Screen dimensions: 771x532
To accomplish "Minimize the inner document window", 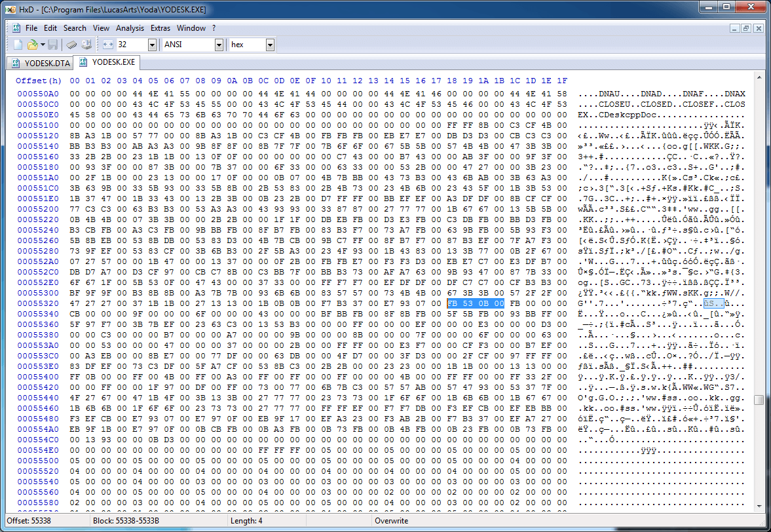I will pyautogui.click(x=734, y=28).
